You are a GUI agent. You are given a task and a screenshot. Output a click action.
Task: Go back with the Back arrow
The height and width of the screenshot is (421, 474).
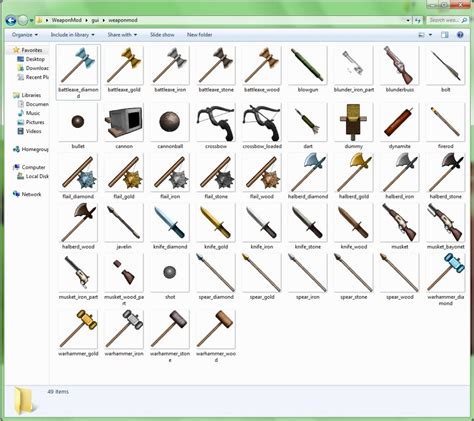coord(11,20)
